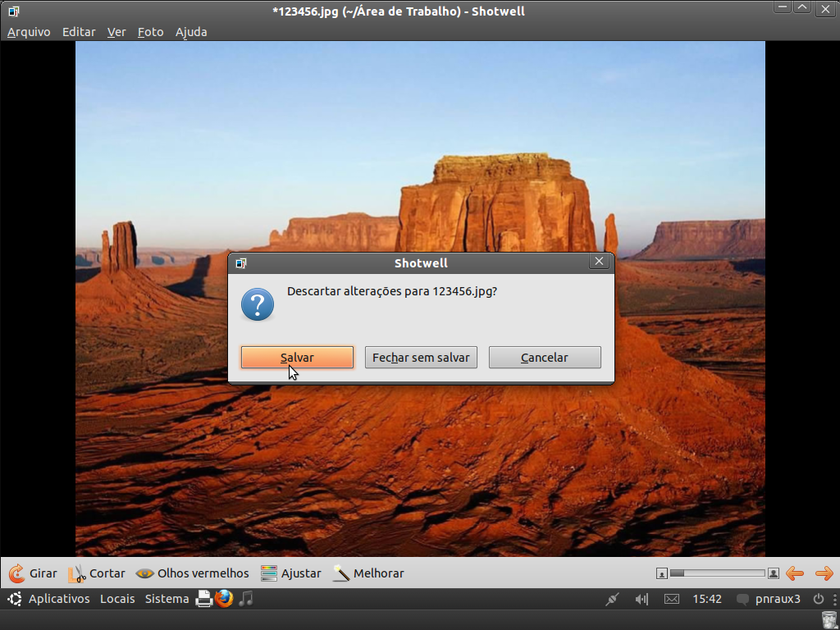Click the Shotwell dialog title icon
This screenshot has height=630, width=840.
coord(241,263)
